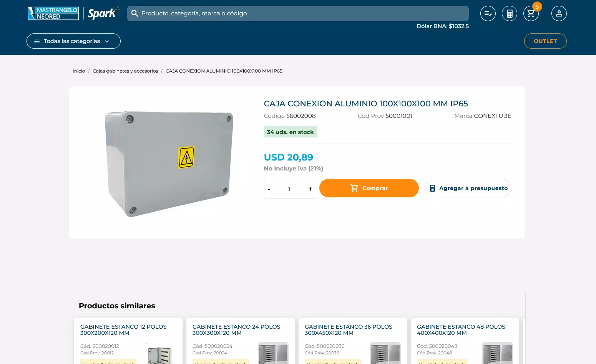Open the budget calculator icon in header
The height and width of the screenshot is (364, 596).
click(x=510, y=13)
